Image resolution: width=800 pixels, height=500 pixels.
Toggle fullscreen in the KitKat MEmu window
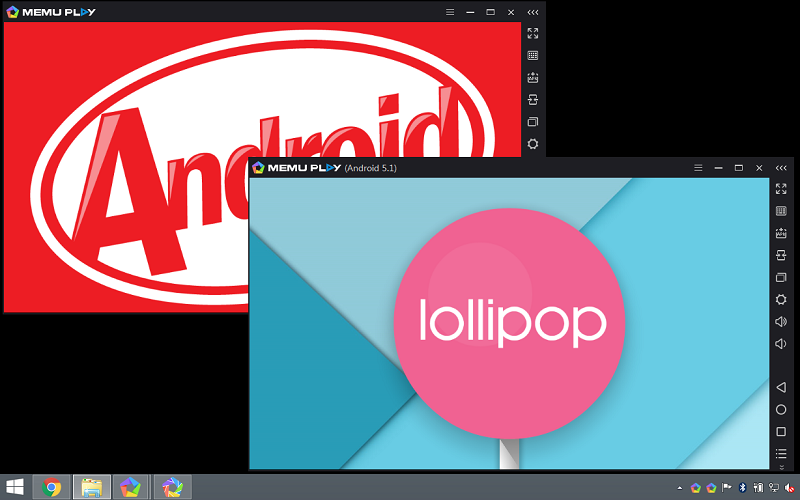click(533, 34)
